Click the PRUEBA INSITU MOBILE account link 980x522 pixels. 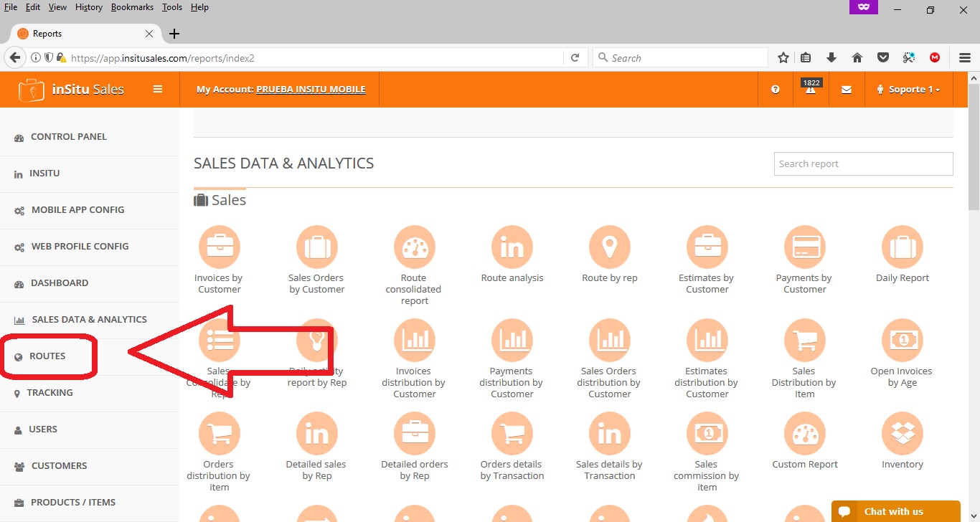pyautogui.click(x=311, y=90)
